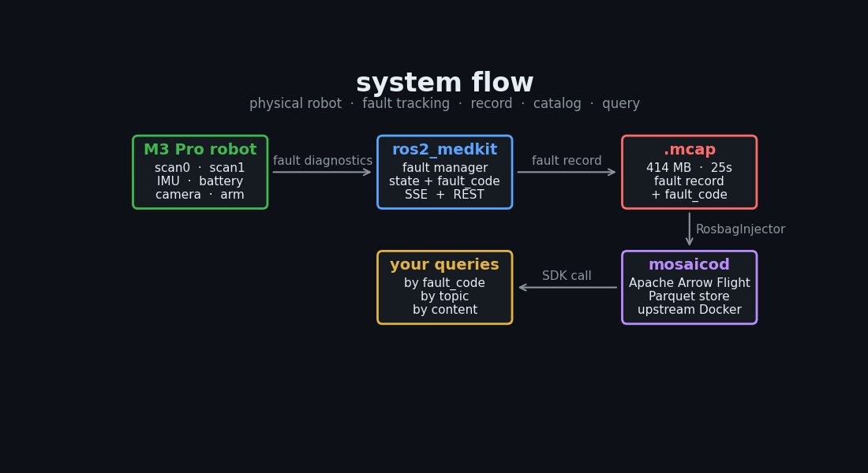Click the 'IMU · battery' line
The image size is (868, 473).
[200, 181]
